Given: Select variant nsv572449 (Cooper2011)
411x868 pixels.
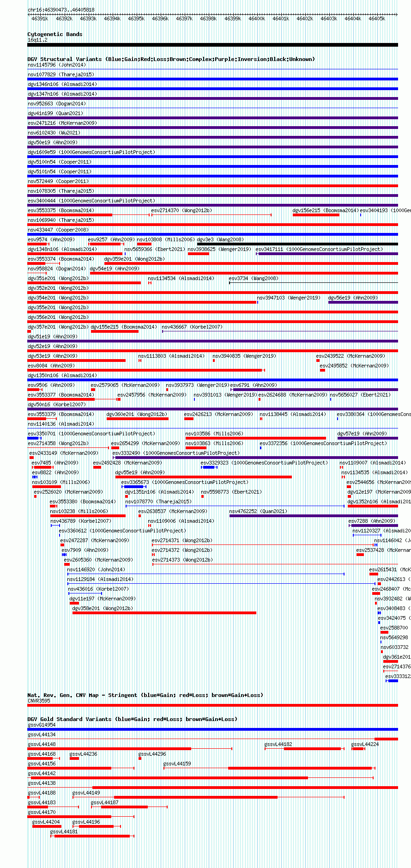Looking at the screenshot, I should (x=58, y=181).
